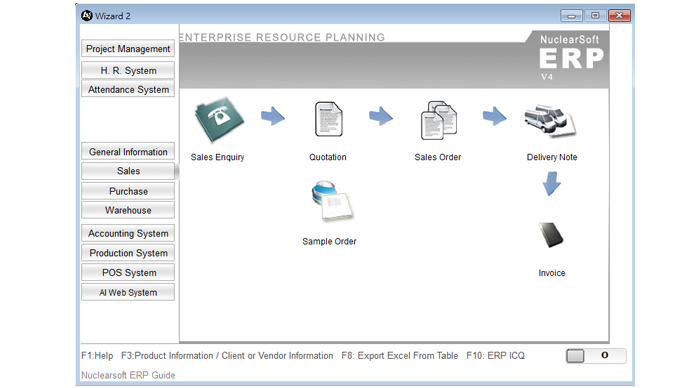Open the Sales Enquiry telephone icon
Image resolution: width=700 pixels, height=388 pixels.
(x=219, y=120)
